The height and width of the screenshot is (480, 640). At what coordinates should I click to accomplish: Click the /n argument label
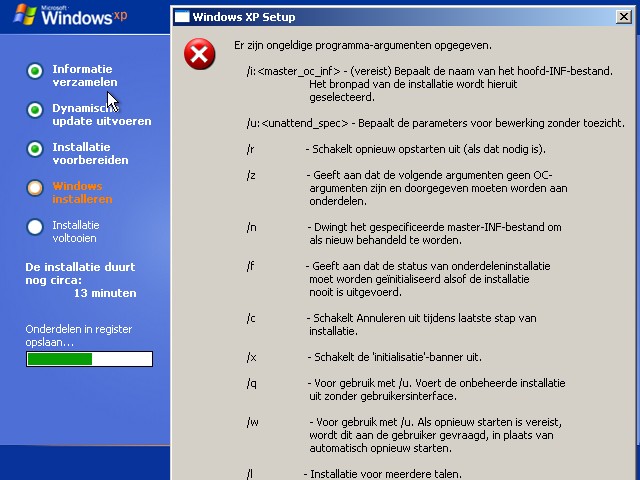pyautogui.click(x=251, y=227)
